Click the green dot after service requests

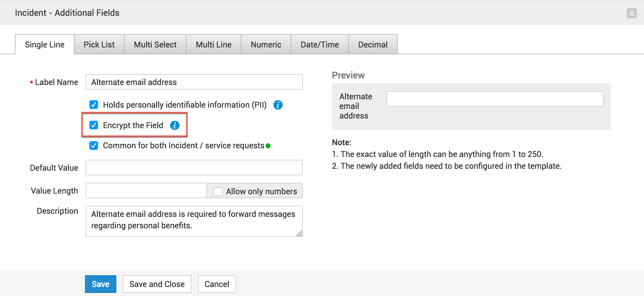[x=268, y=146]
